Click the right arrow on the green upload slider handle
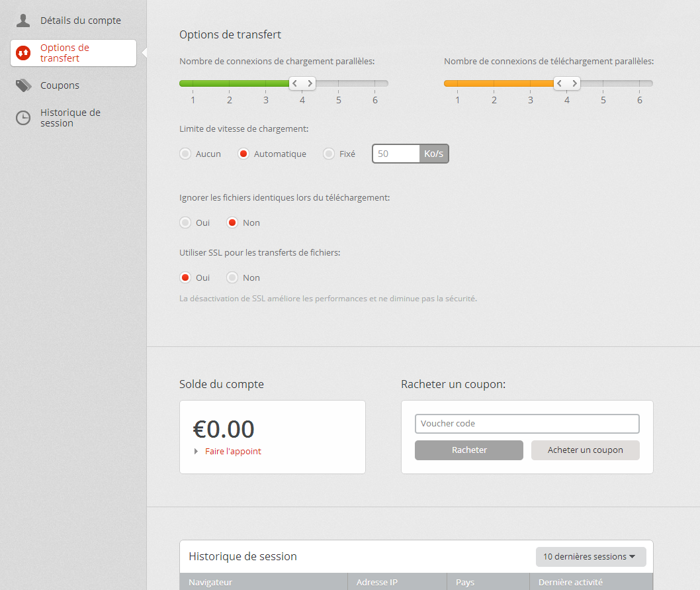 click(x=310, y=83)
